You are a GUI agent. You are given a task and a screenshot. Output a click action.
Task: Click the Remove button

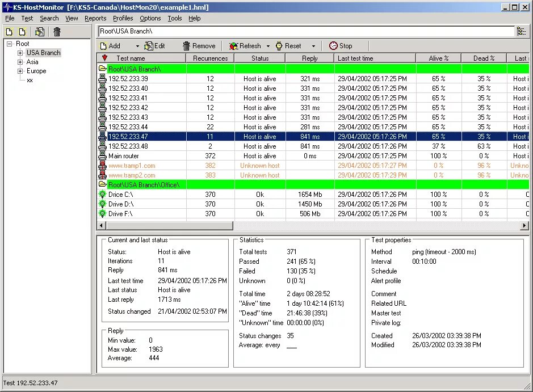coord(199,45)
